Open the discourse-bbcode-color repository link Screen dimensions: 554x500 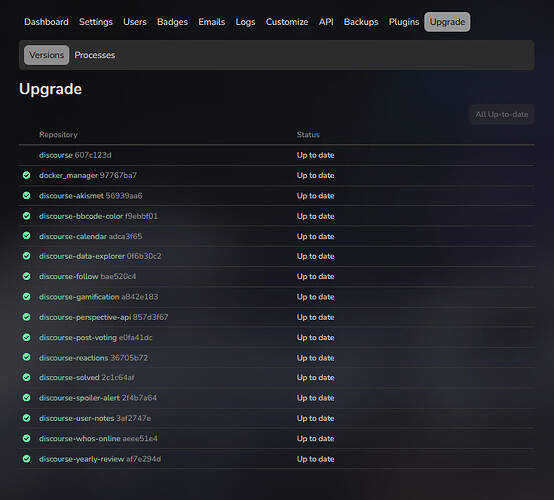click(81, 216)
